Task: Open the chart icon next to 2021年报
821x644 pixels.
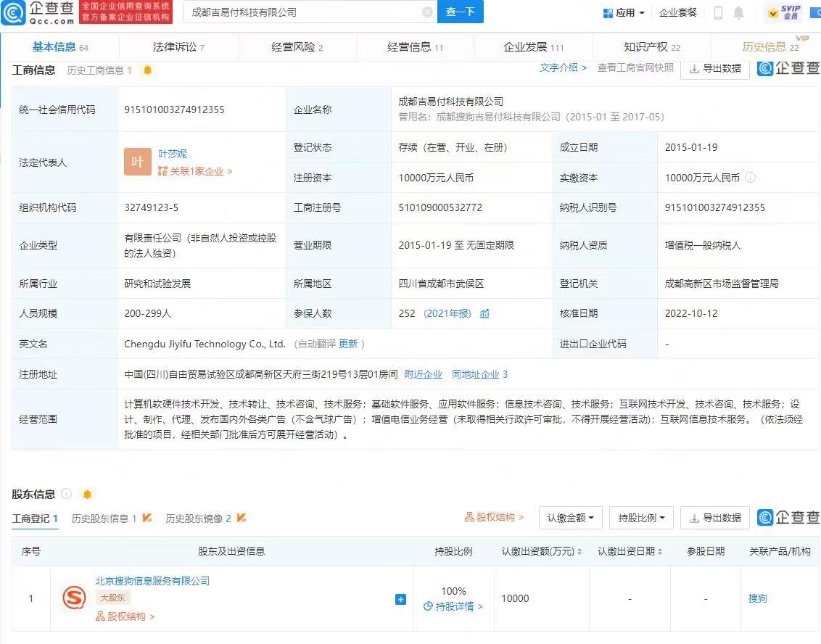Action: [485, 313]
